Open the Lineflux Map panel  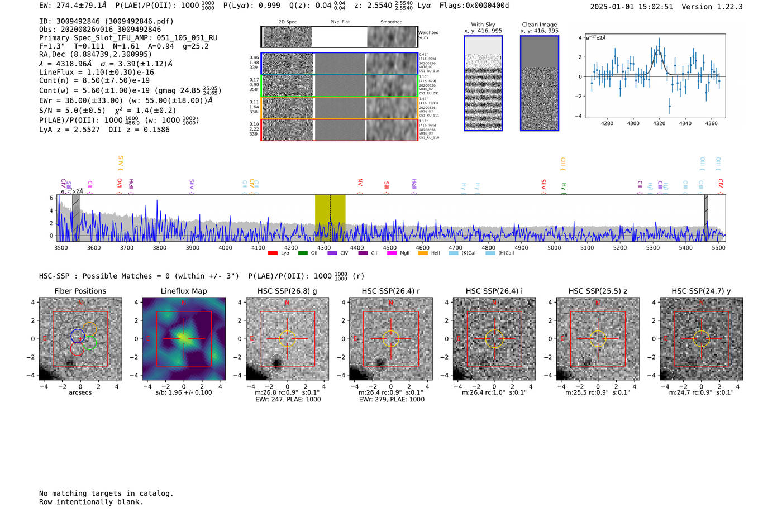tap(184, 339)
